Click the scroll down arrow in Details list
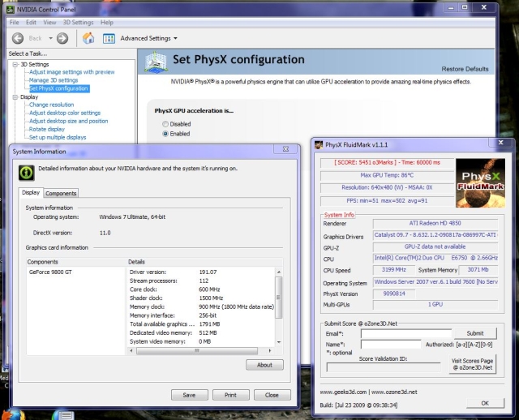The image size is (519, 420). point(279,342)
